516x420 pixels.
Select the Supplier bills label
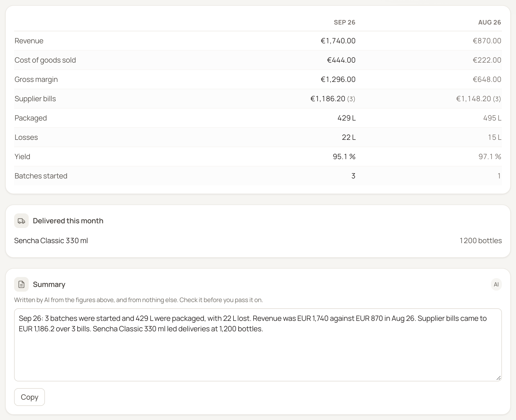click(35, 99)
